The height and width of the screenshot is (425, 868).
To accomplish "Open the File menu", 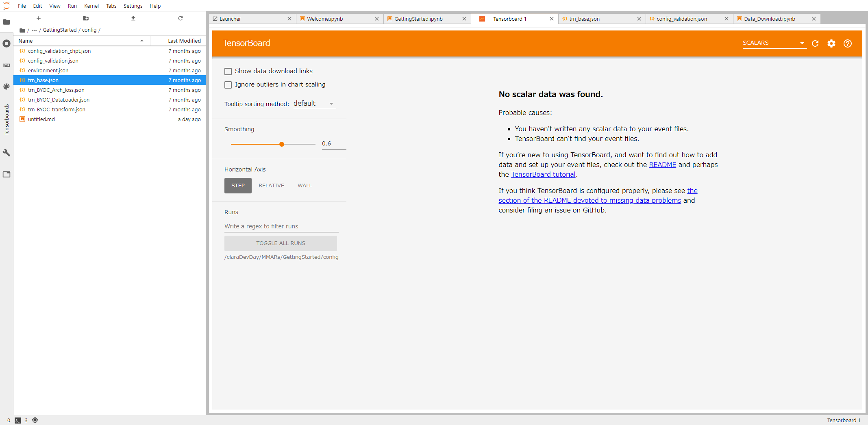I will point(22,6).
